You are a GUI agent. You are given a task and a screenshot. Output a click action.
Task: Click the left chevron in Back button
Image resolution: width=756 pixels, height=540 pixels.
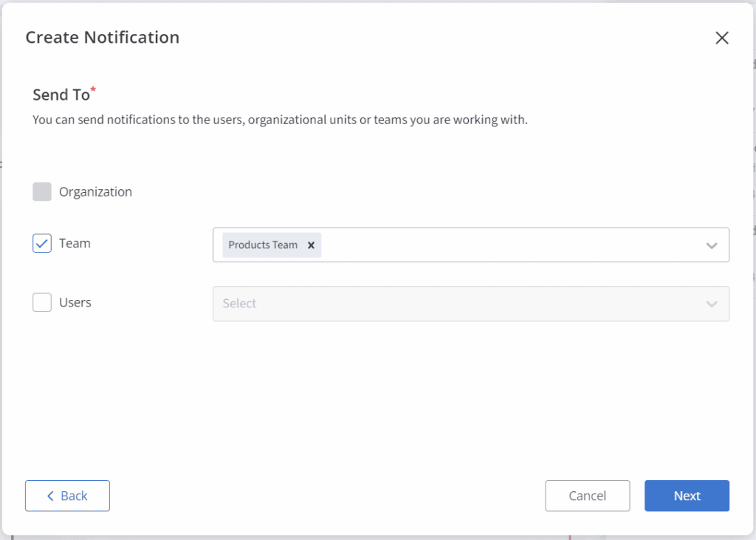(x=50, y=496)
